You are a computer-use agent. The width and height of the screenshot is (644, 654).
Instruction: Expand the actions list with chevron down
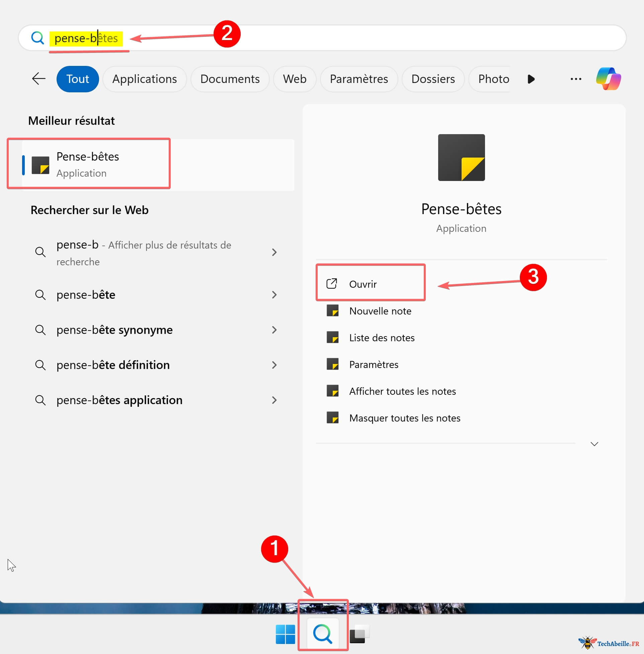tap(594, 444)
